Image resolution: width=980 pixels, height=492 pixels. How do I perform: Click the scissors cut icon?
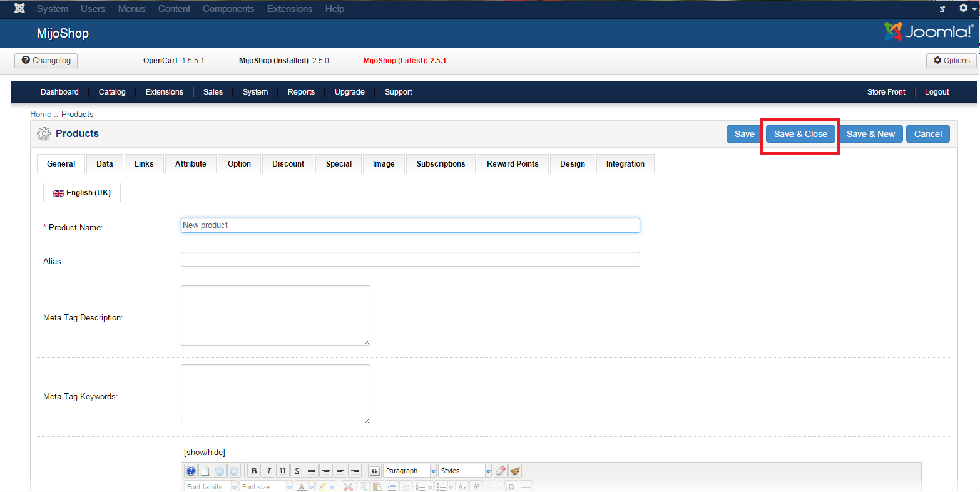pyautogui.click(x=348, y=486)
